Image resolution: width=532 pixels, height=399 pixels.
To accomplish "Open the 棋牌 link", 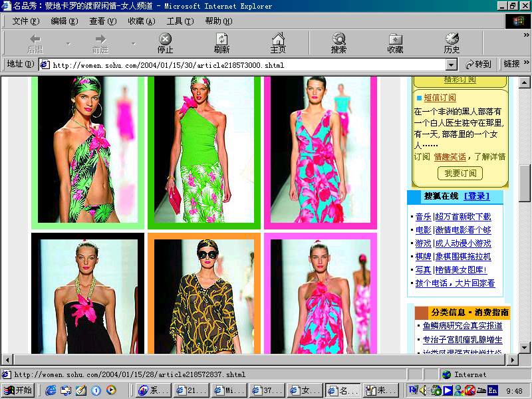I will 423,257.
